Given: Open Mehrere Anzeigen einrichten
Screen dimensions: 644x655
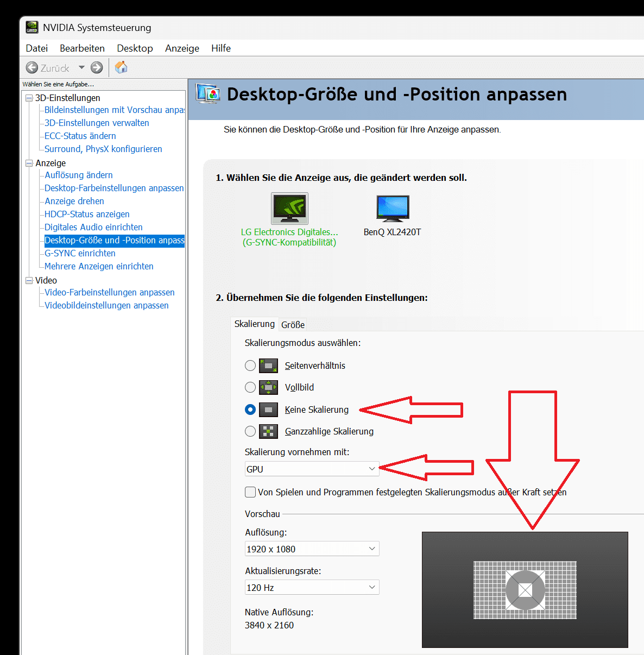Looking at the screenshot, I should 99,266.
